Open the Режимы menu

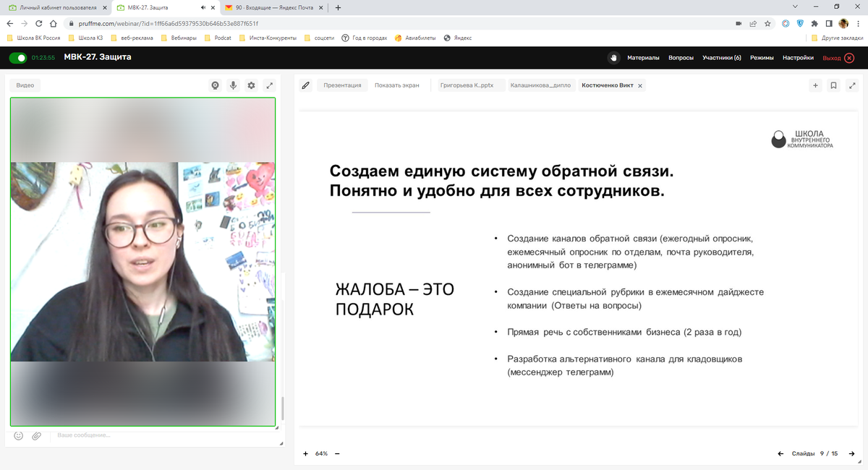pyautogui.click(x=762, y=58)
